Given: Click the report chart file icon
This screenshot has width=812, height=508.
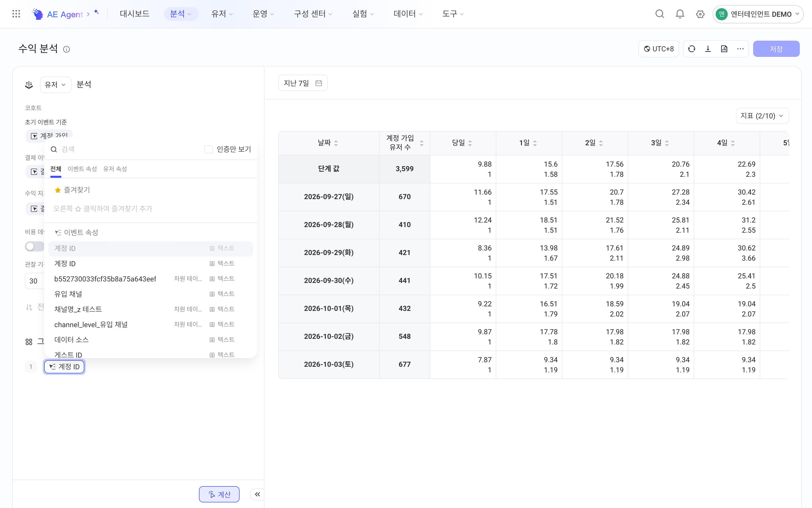Looking at the screenshot, I should 724,49.
